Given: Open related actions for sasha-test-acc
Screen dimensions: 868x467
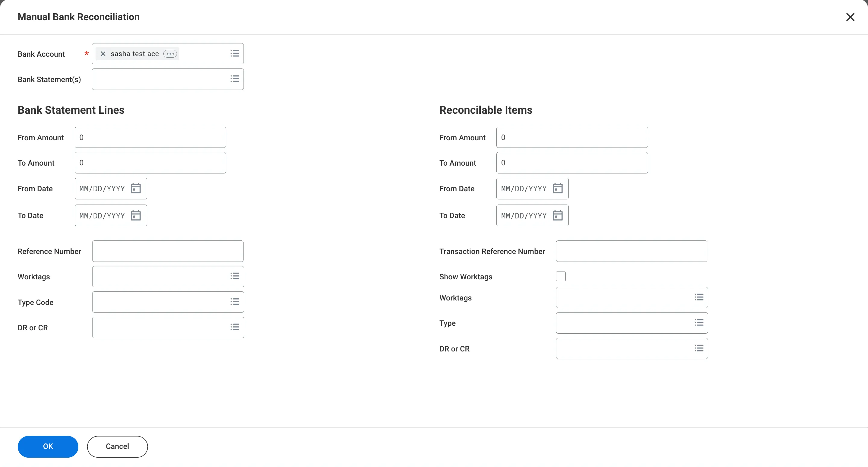Looking at the screenshot, I should (170, 54).
